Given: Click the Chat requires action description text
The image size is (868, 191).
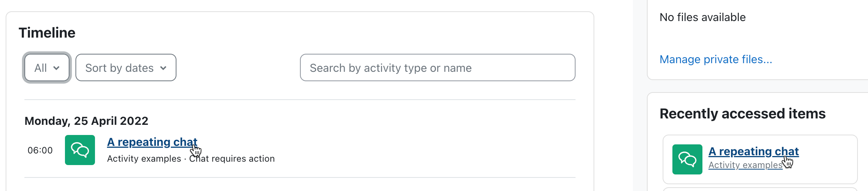Looking at the screenshot, I should [232, 159].
